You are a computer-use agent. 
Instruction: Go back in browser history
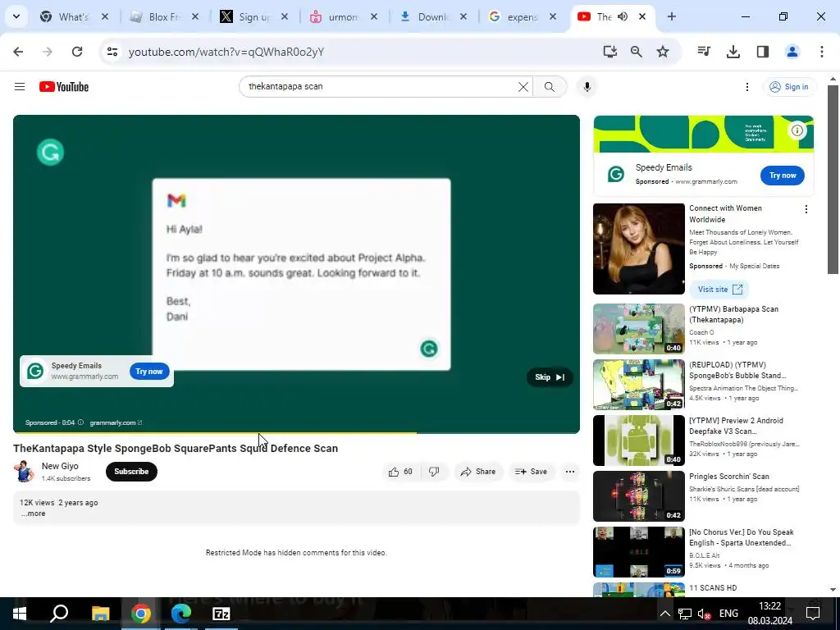pos(18,52)
